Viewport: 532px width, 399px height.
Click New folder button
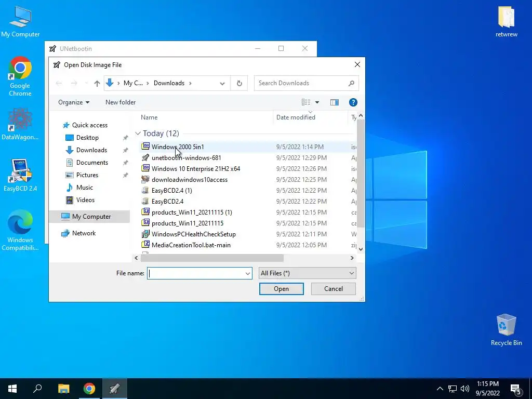click(121, 102)
